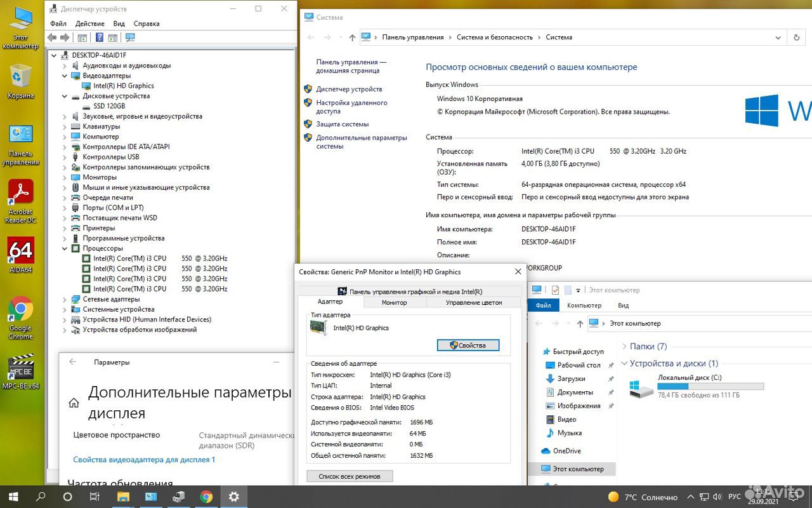Click the Settings gear on the taskbar
This screenshot has height=508, width=812.
point(234,497)
